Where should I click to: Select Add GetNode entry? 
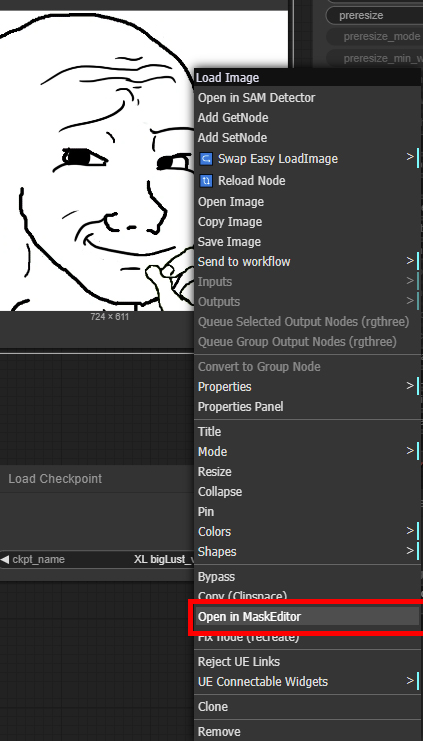[307, 118]
